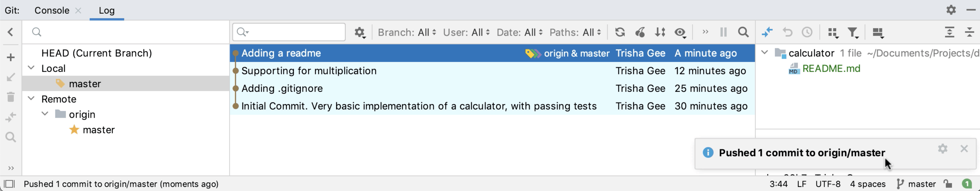
Task: Toggle the pause log refresh icon
Action: click(x=723, y=32)
